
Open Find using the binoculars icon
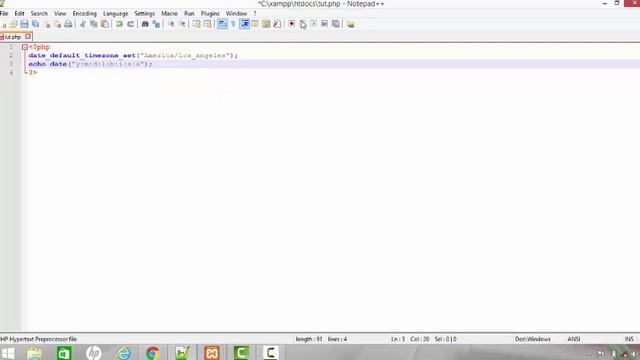point(145,24)
